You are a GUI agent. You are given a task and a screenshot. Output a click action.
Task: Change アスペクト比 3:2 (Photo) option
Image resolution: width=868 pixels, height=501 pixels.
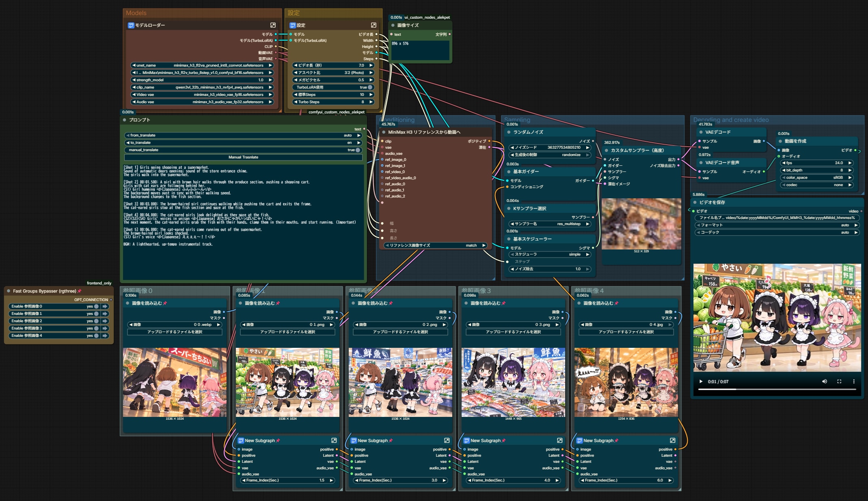333,73
